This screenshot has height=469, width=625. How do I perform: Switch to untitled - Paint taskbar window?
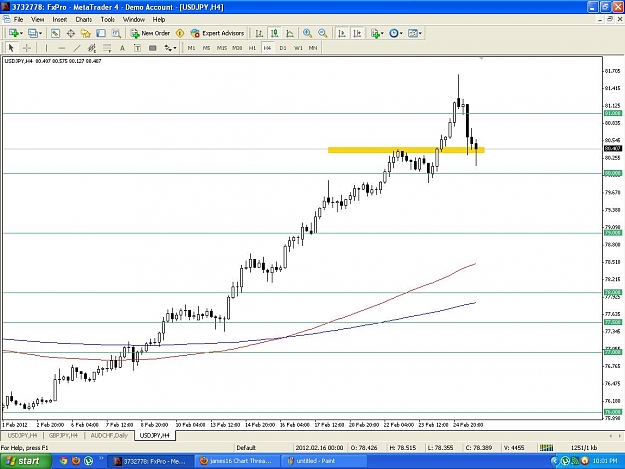[x=323, y=461]
